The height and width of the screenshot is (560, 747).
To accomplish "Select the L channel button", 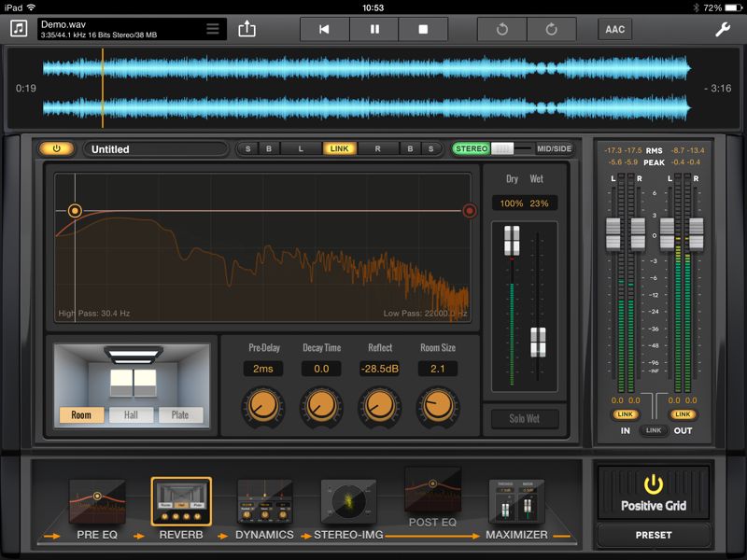I will click(x=301, y=148).
